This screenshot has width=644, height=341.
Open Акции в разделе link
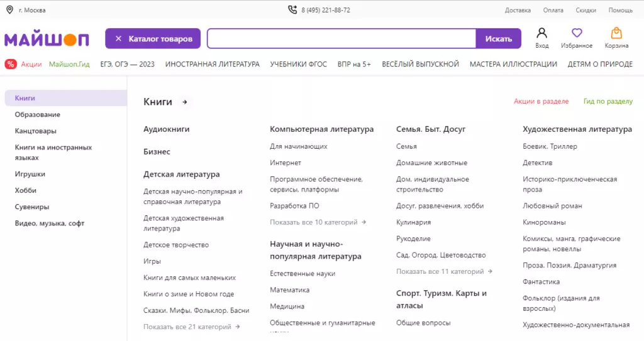pyautogui.click(x=541, y=101)
